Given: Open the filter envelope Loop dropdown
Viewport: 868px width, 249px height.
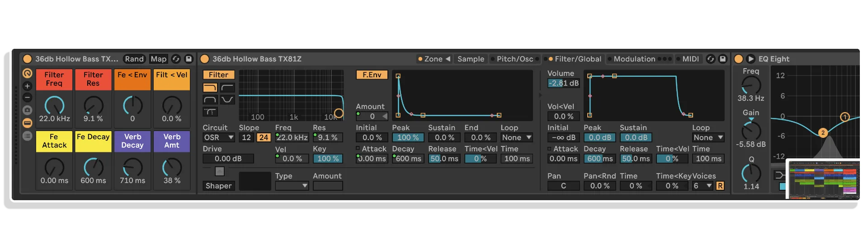Looking at the screenshot, I should (517, 137).
